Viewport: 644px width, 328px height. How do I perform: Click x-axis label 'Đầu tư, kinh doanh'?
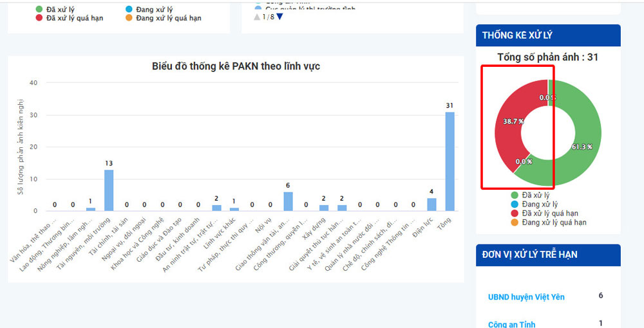pos(178,239)
